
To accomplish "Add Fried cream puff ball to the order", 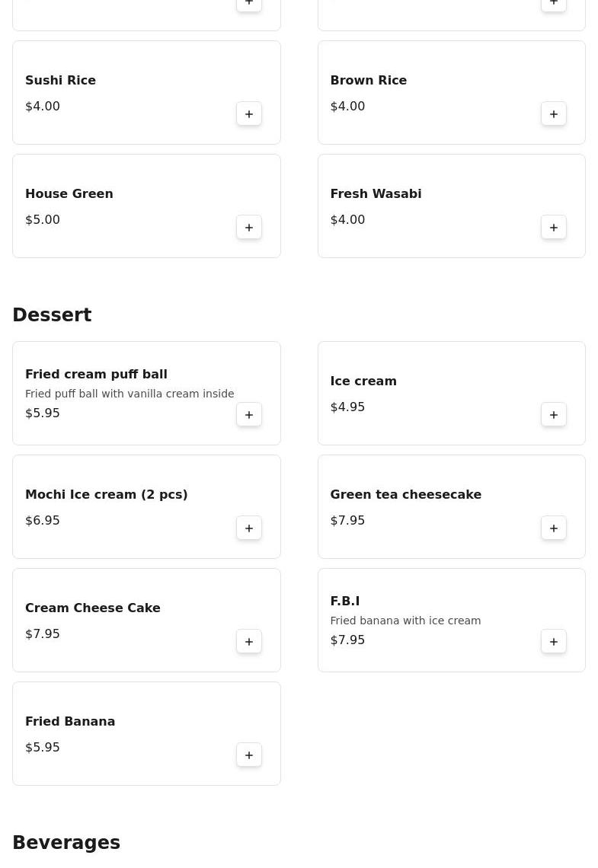I will (x=249, y=415).
